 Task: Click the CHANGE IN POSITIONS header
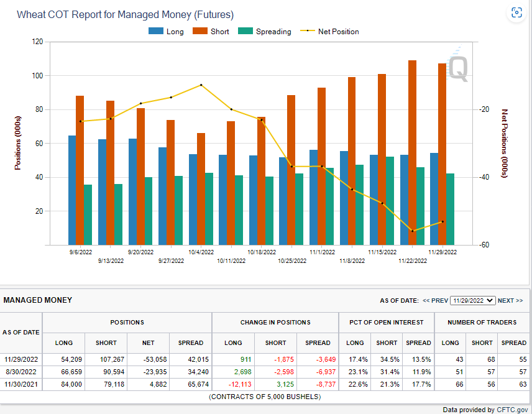click(275, 323)
